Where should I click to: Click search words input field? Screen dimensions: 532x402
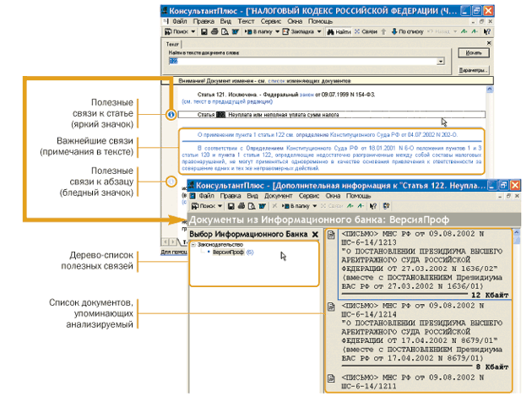(302, 61)
